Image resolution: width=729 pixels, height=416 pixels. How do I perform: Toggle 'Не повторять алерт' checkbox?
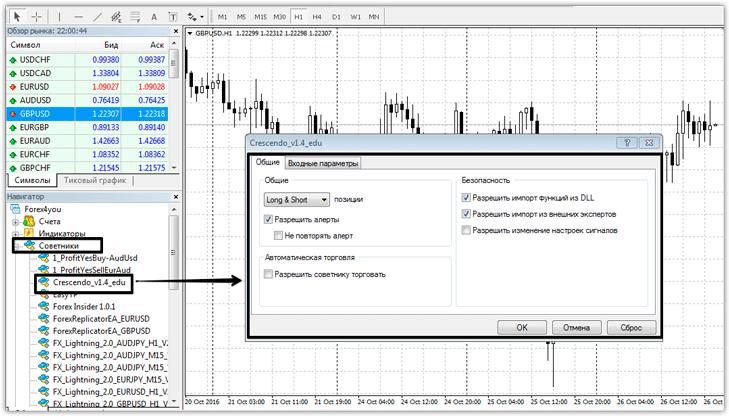(279, 235)
